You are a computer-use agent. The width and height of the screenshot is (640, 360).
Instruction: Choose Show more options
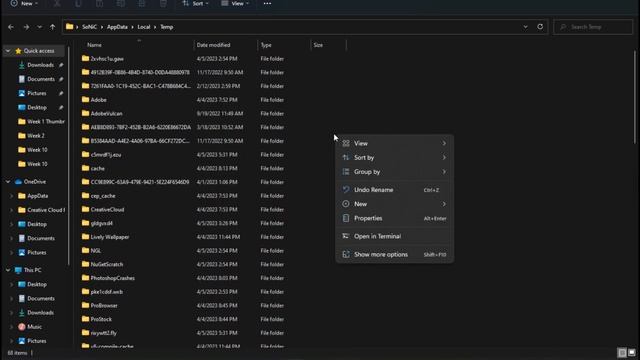(394, 254)
